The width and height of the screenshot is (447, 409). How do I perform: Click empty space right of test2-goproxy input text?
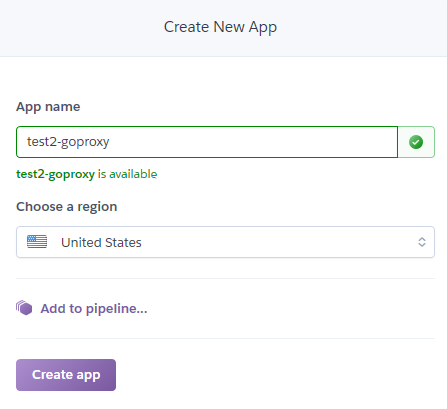point(253,142)
